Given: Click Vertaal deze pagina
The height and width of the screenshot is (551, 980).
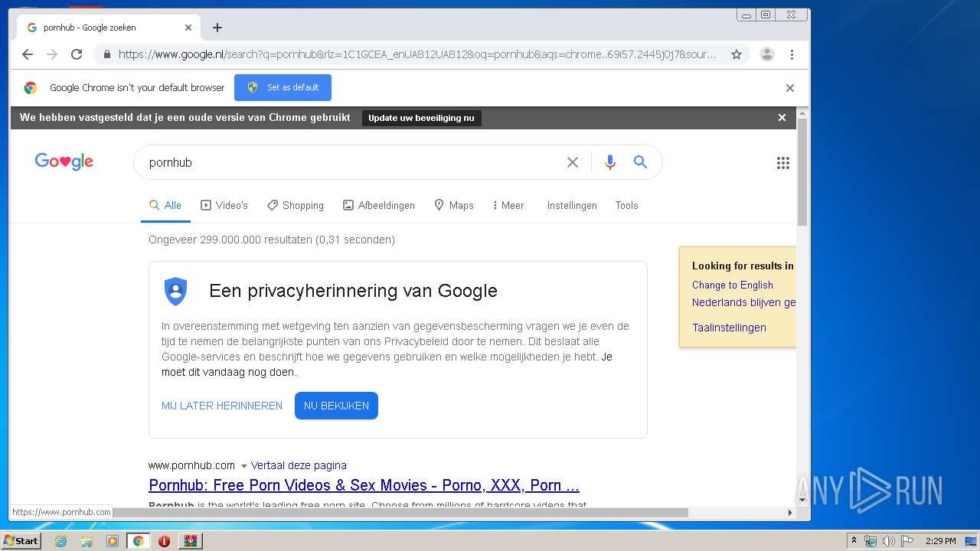Looking at the screenshot, I should pyautogui.click(x=299, y=465).
